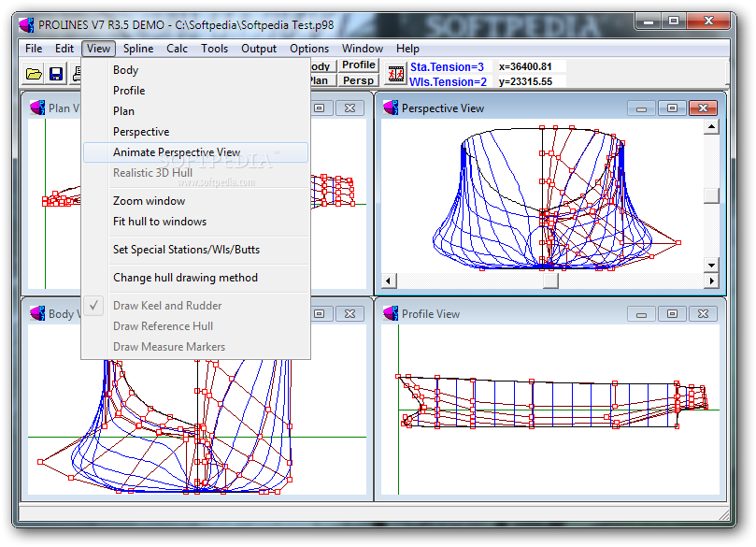Open the Spline menu
The width and height of the screenshot is (756, 547).
click(x=138, y=49)
